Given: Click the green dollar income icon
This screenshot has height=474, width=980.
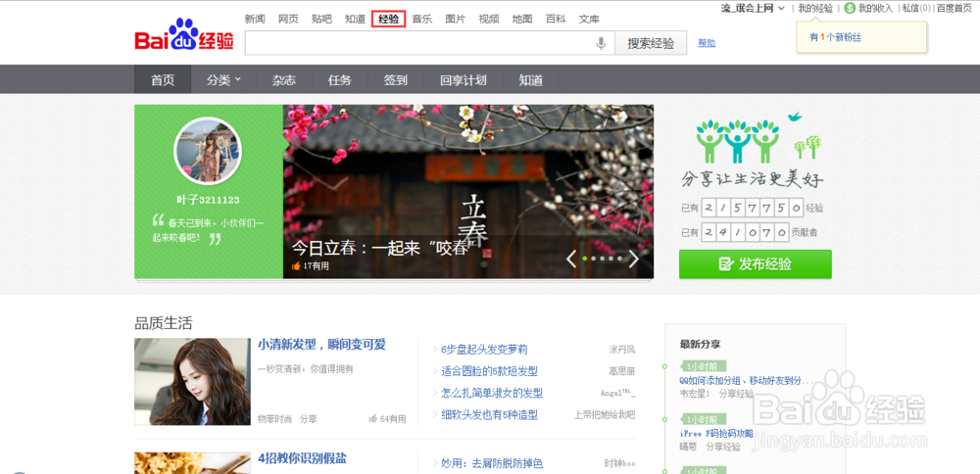Looking at the screenshot, I should 850,8.
